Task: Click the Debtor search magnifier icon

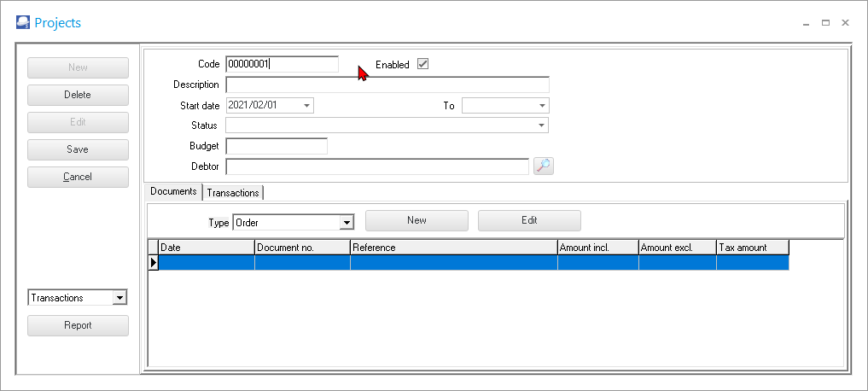Action: pyautogui.click(x=544, y=166)
